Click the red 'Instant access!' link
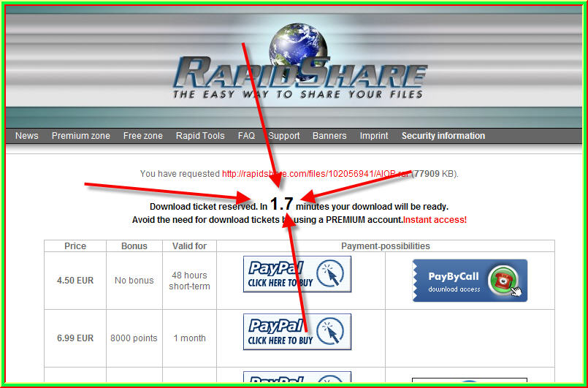588x388 pixels. pos(435,220)
